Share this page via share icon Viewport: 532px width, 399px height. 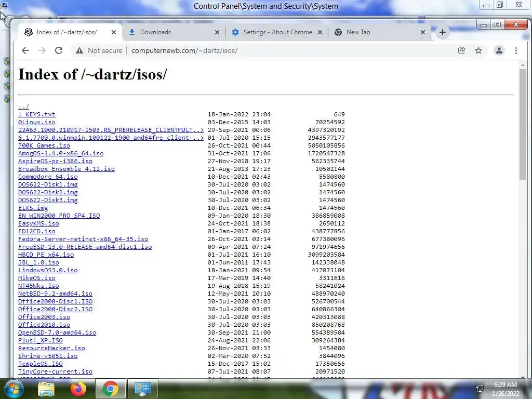tap(461, 50)
